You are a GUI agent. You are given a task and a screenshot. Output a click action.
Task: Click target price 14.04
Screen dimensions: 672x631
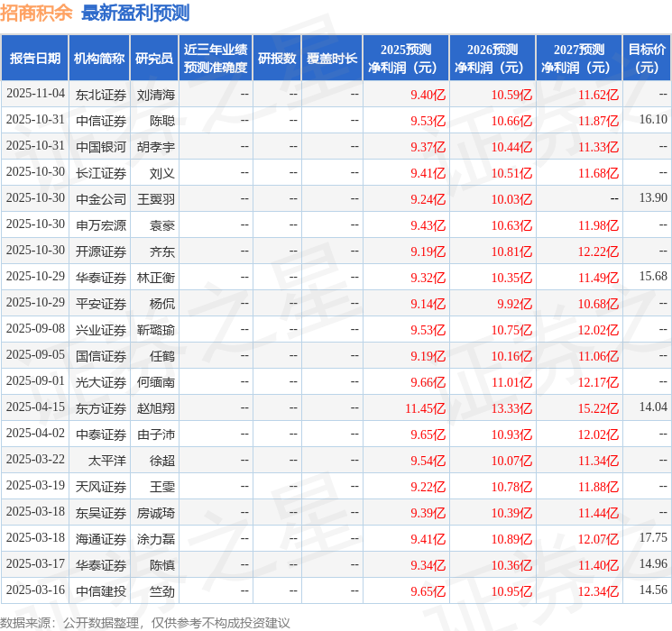coord(653,407)
